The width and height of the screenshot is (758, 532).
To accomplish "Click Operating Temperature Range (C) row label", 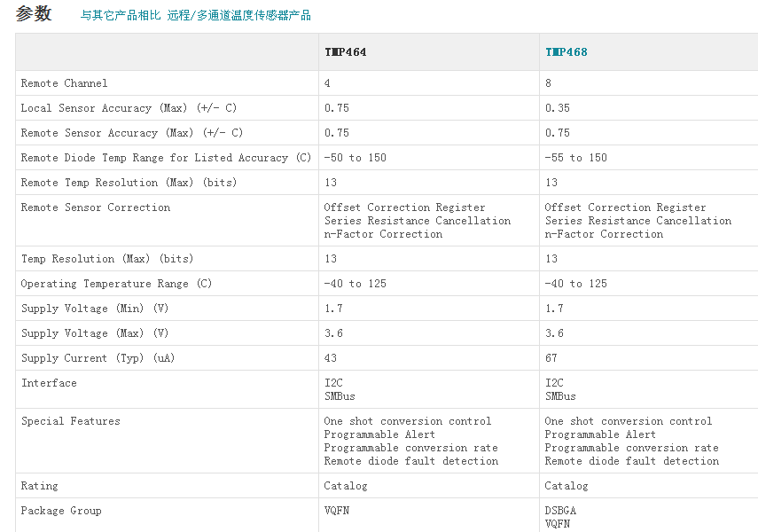I will click(x=116, y=284).
